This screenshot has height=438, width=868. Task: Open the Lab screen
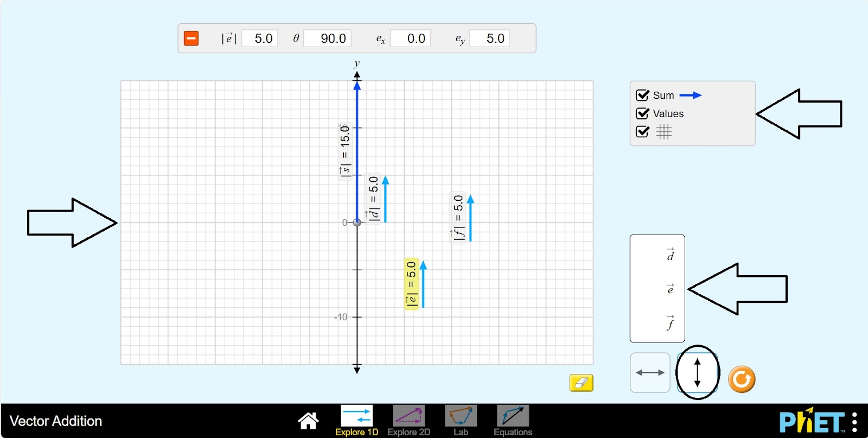461,420
